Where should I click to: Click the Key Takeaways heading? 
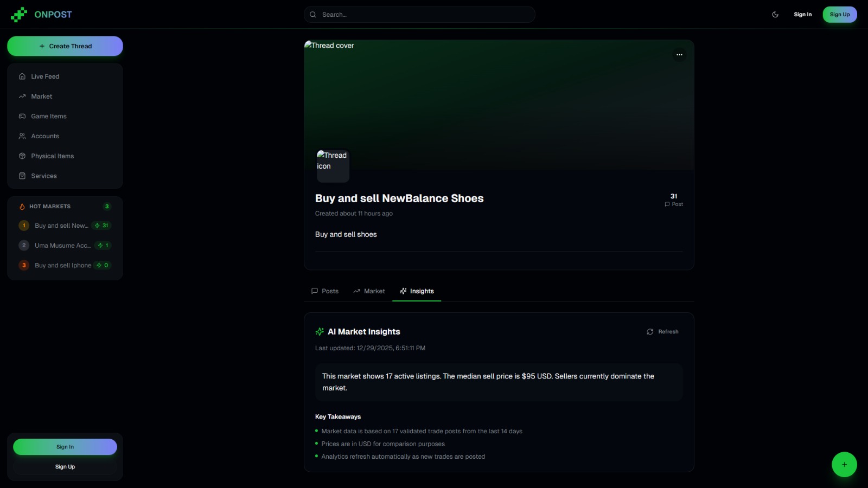point(338,417)
